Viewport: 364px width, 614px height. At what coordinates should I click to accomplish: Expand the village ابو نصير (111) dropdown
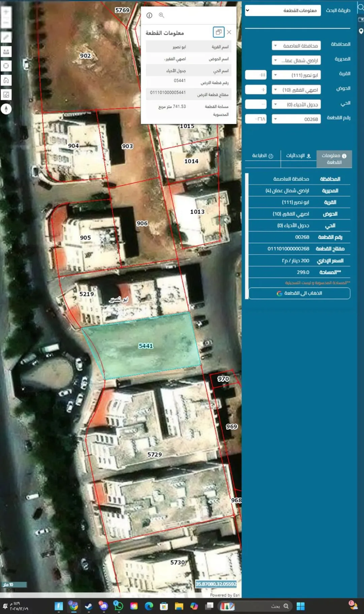coord(296,75)
